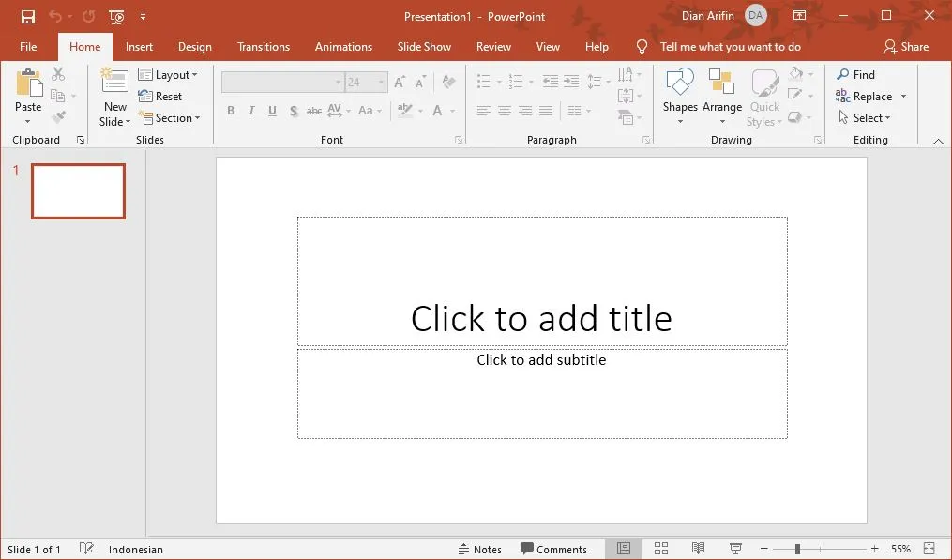Select slide 1 thumbnail in slide panel
The height and width of the screenshot is (560, 952).
78,190
